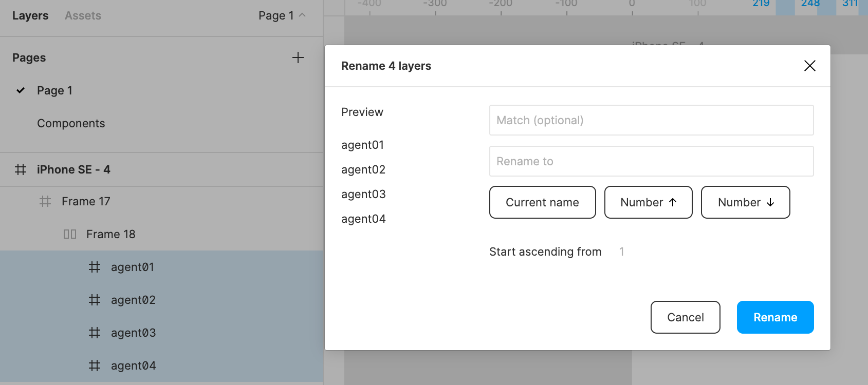Image resolution: width=868 pixels, height=385 pixels.
Task: Edit the Start ascending from value
Action: pos(622,252)
